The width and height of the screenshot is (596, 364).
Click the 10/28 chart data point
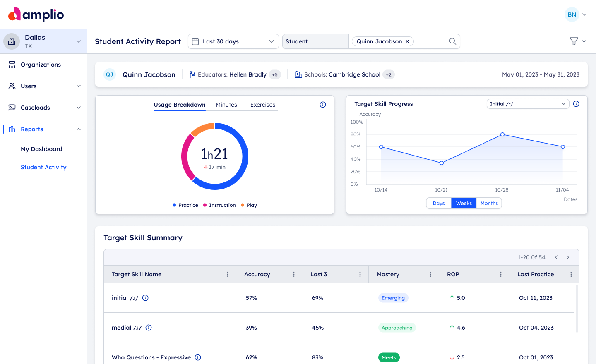[x=502, y=134]
